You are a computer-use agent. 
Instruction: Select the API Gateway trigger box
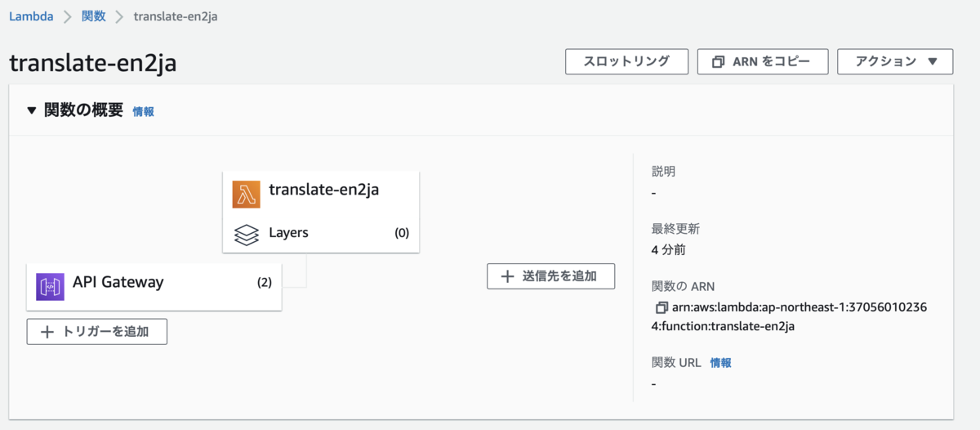154,287
